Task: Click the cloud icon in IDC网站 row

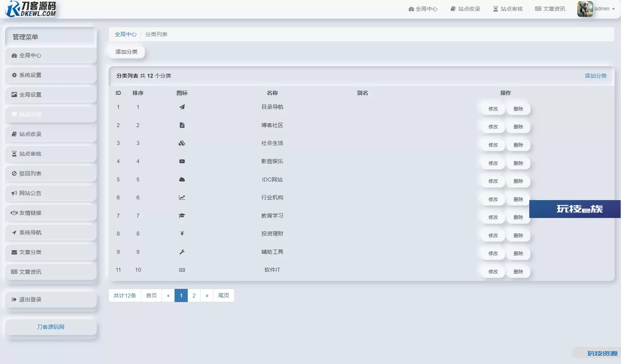Action: (182, 180)
